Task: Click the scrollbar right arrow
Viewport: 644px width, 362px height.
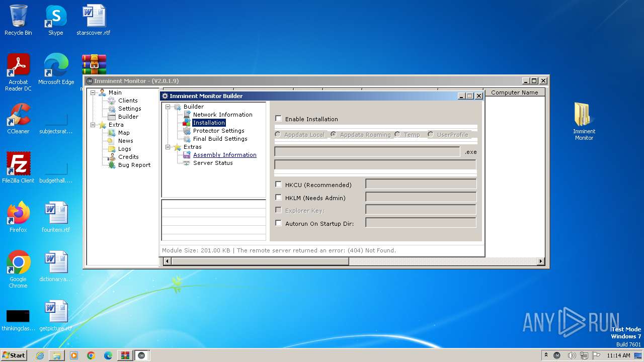Action: pyautogui.click(x=541, y=261)
